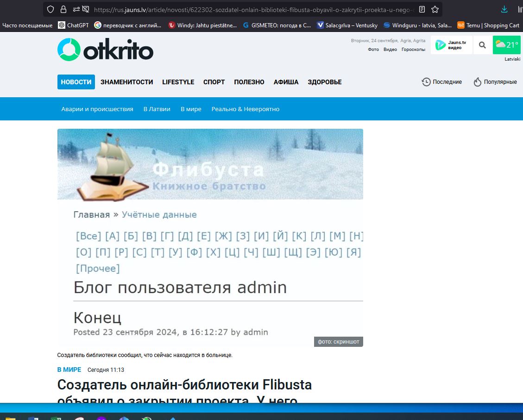The height and width of the screenshot is (420, 523).
Task: Select the СПОРТ menu item
Action: [x=214, y=82]
